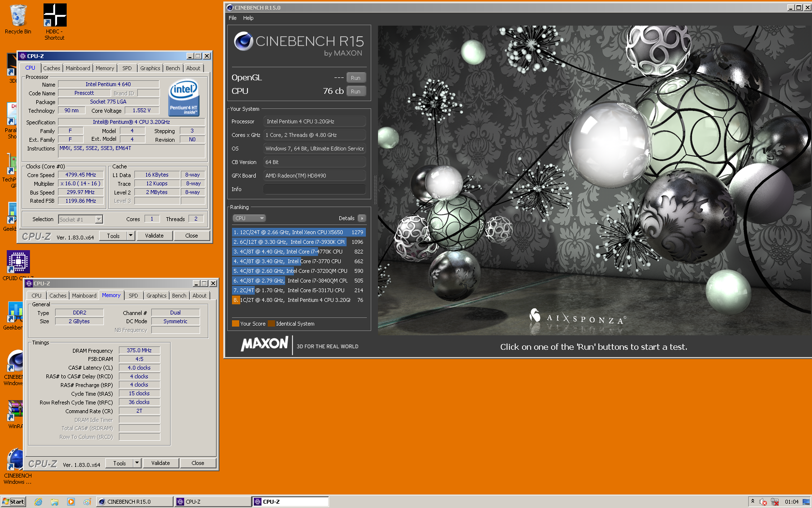Image resolution: width=812 pixels, height=508 pixels.
Task: Open the CPUID CPU-Z desktop icon
Action: tap(18, 265)
